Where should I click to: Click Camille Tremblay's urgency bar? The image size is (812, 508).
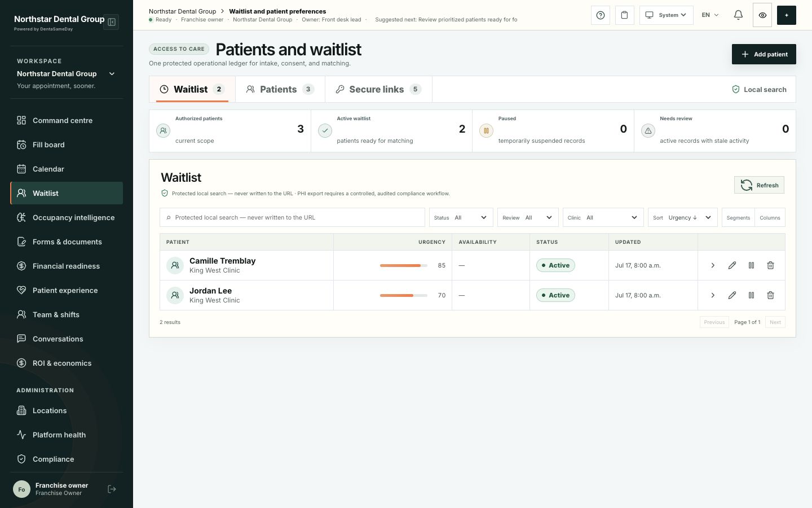[x=404, y=265]
